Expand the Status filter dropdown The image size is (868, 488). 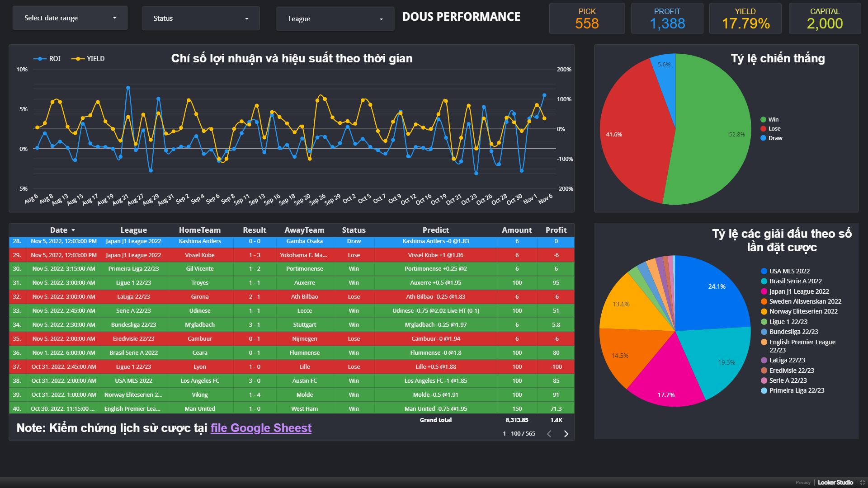[201, 19]
